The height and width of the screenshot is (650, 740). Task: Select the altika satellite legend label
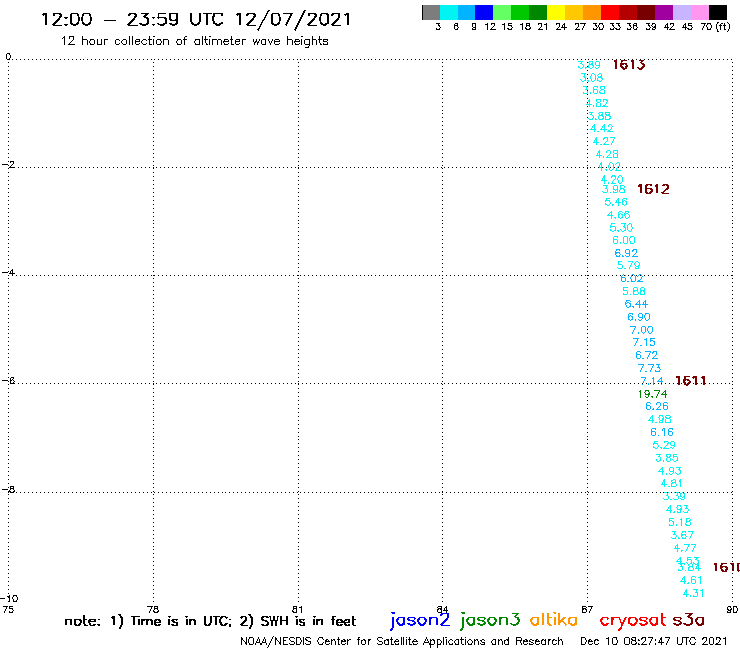click(553, 619)
